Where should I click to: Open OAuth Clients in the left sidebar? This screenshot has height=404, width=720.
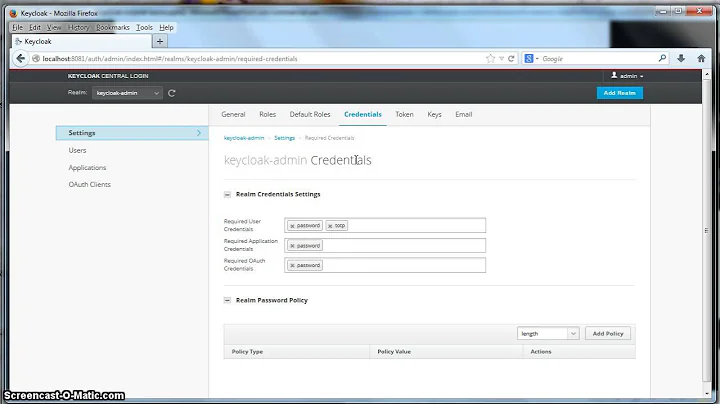(x=90, y=185)
